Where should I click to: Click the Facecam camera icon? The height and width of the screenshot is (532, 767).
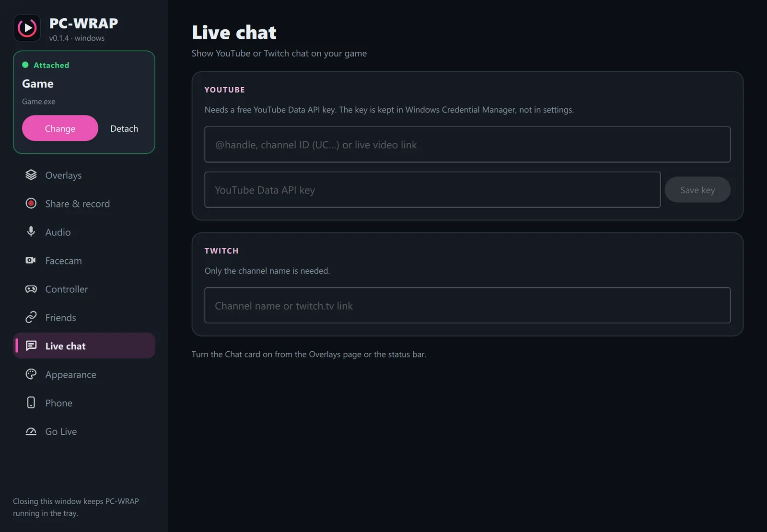pos(31,260)
